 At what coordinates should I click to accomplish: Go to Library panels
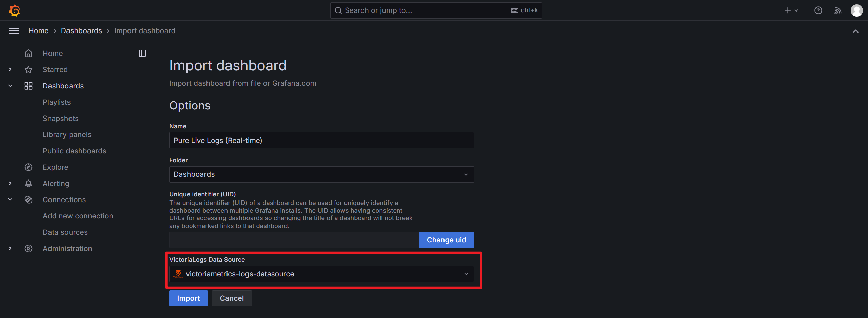tap(67, 134)
